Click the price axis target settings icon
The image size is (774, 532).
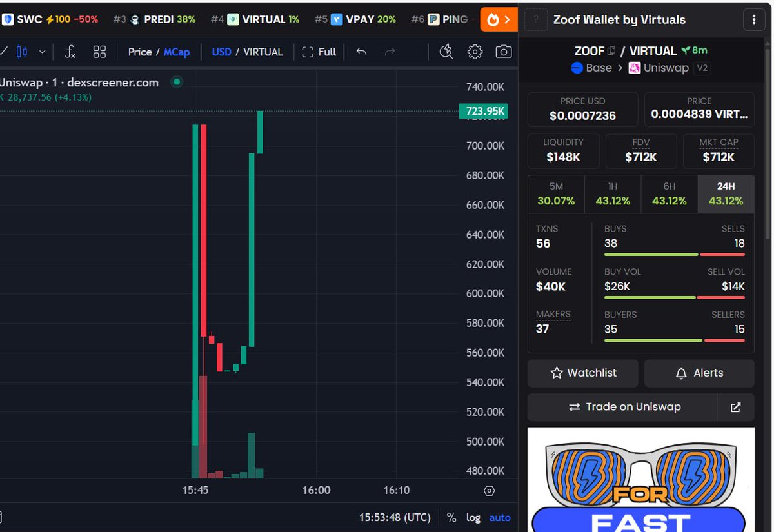click(490, 491)
